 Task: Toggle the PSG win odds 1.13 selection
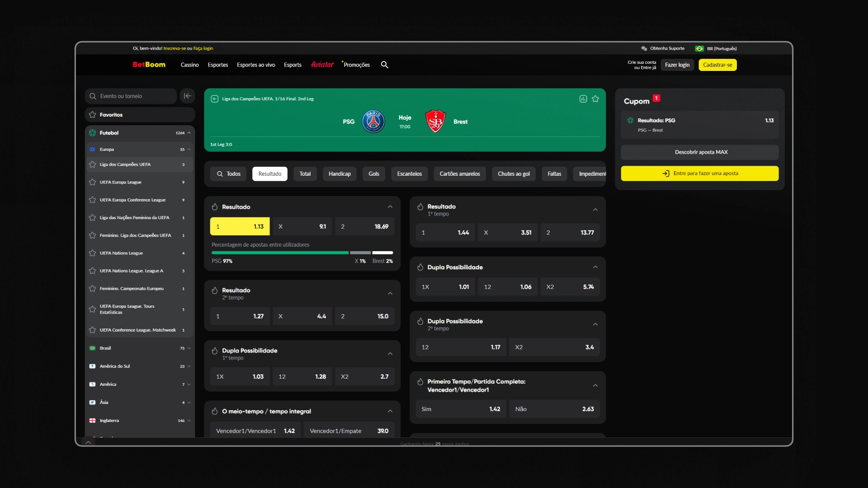coord(240,226)
